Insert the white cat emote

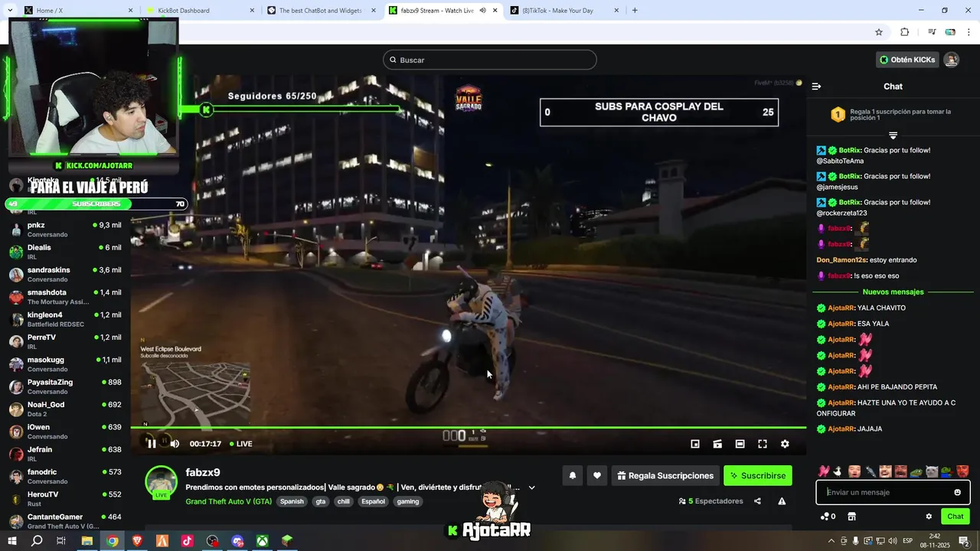(932, 471)
